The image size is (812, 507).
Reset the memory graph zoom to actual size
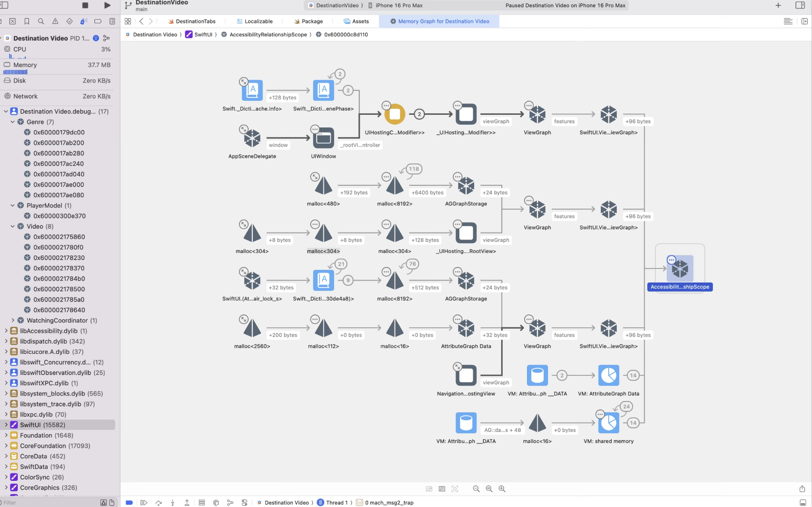tap(489, 489)
